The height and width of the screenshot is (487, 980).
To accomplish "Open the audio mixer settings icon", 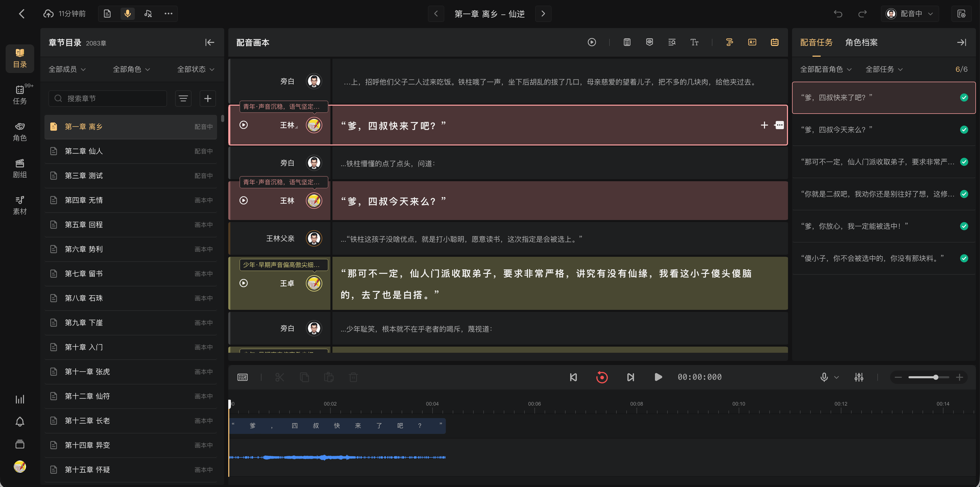I will pos(859,377).
